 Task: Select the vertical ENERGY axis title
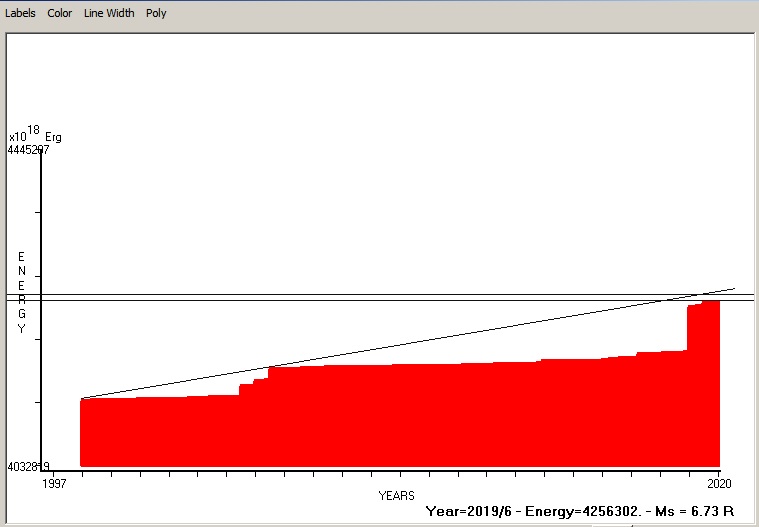tap(21, 292)
